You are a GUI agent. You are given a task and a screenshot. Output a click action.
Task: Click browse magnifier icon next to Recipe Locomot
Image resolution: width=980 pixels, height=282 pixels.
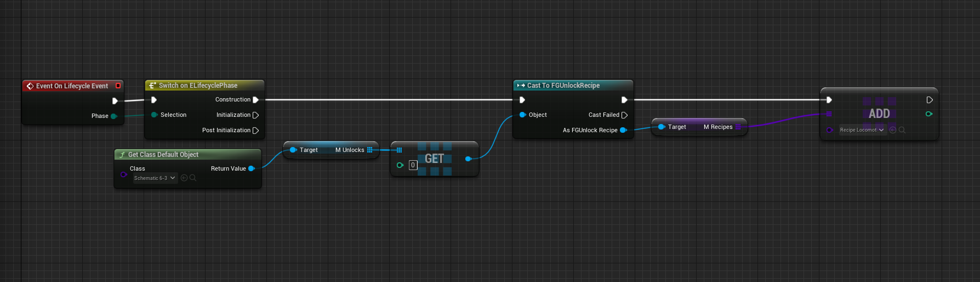pos(902,130)
